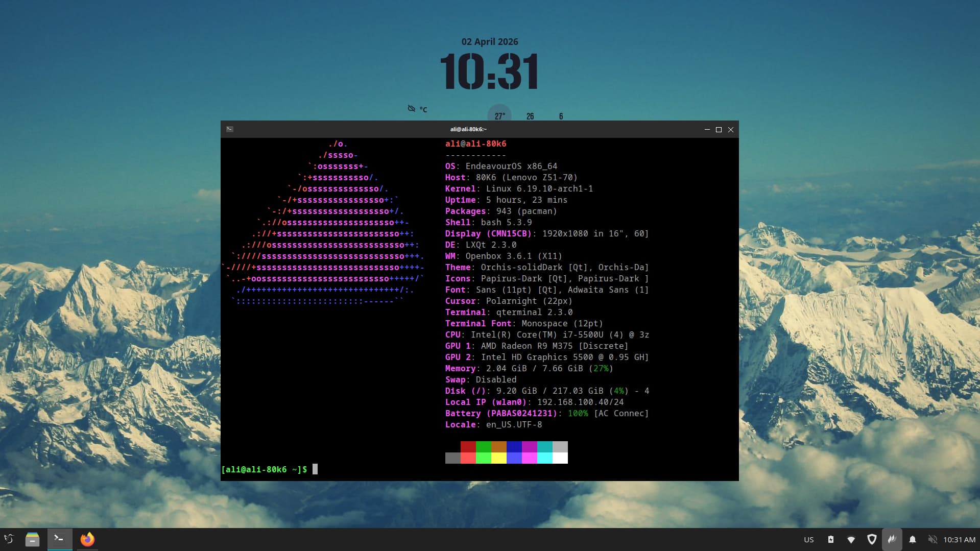Maximize the qterminal window
980x551 pixels.
pos(719,130)
